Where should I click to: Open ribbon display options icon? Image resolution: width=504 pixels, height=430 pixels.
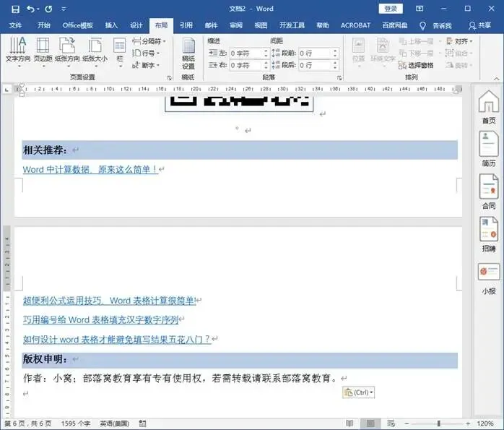pyautogui.click(x=420, y=9)
